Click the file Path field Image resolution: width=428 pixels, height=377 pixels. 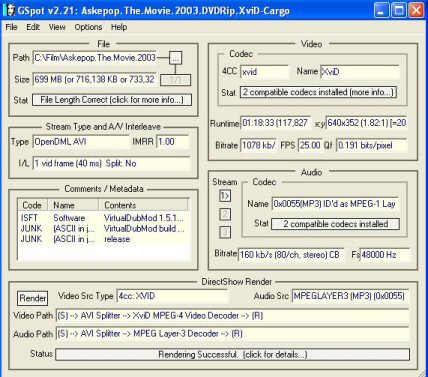point(95,58)
